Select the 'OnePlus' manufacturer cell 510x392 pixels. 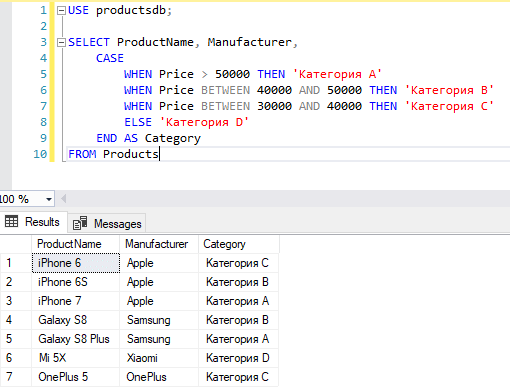click(159, 377)
